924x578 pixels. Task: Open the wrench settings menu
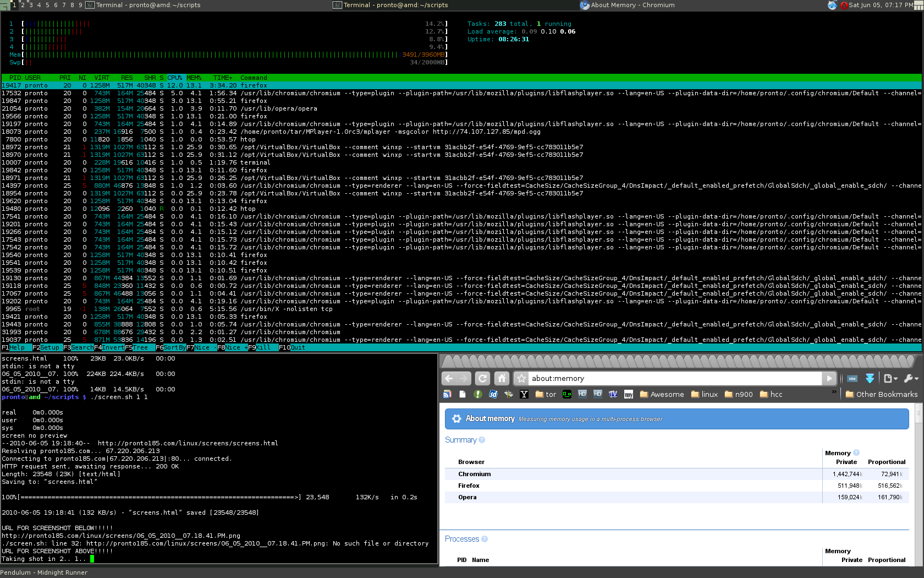tap(911, 379)
